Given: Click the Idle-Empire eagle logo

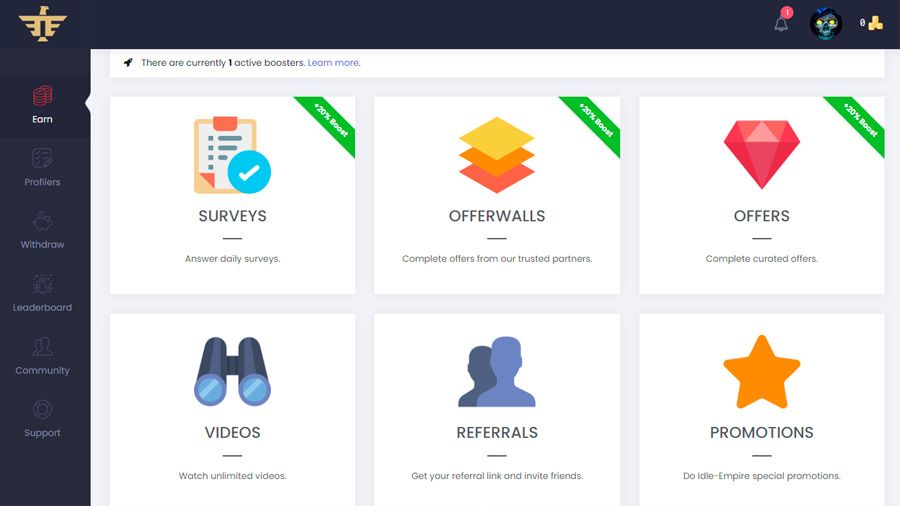Looking at the screenshot, I should [42, 23].
